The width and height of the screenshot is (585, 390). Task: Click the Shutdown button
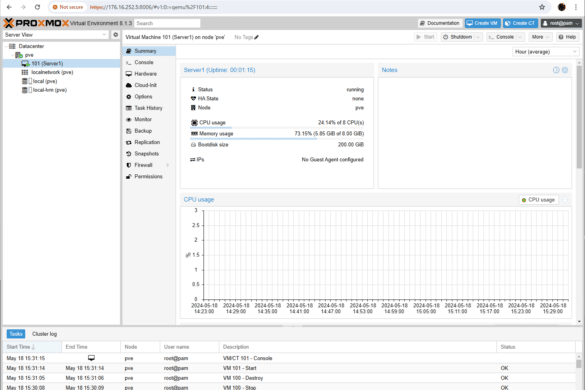coord(457,37)
